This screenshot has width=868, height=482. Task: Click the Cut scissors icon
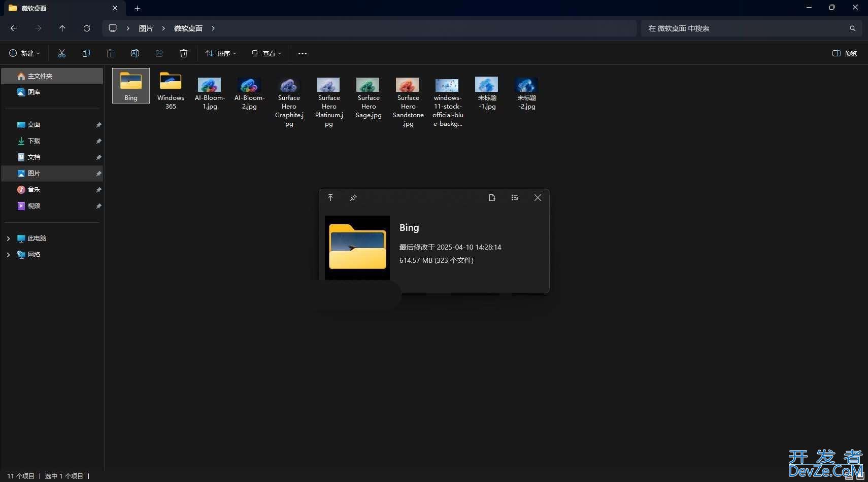coord(62,53)
